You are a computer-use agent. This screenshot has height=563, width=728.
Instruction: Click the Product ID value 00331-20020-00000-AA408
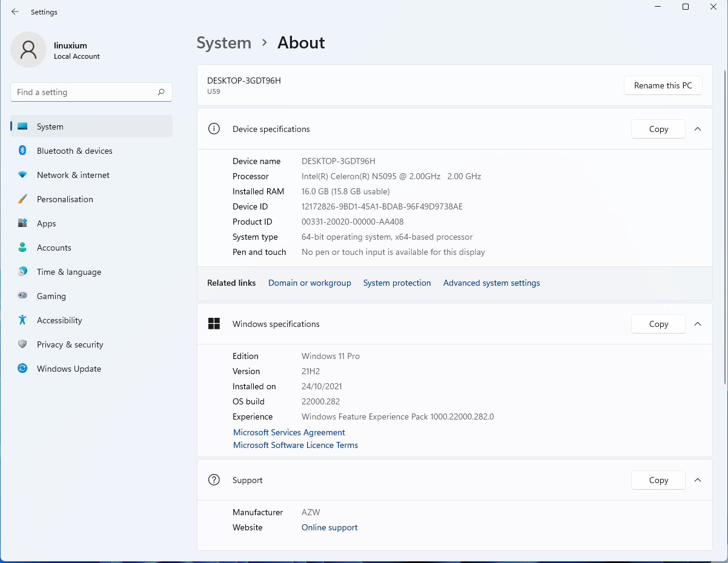coord(352,222)
